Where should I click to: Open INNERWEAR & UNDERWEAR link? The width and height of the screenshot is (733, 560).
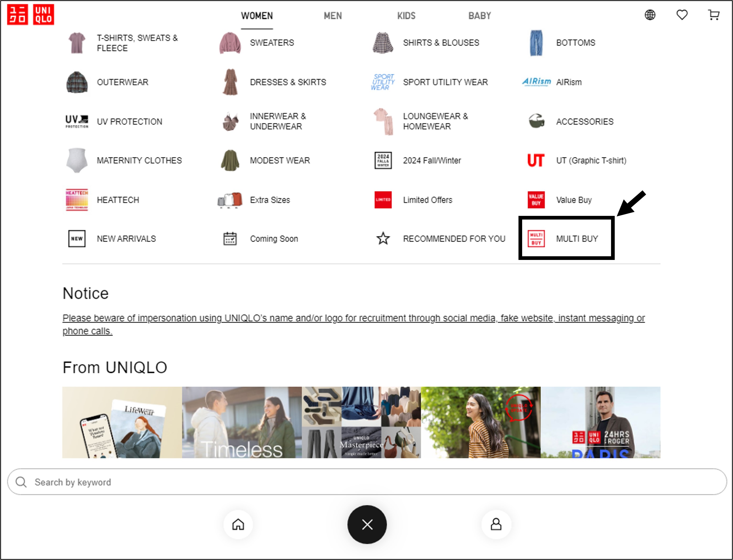click(278, 121)
